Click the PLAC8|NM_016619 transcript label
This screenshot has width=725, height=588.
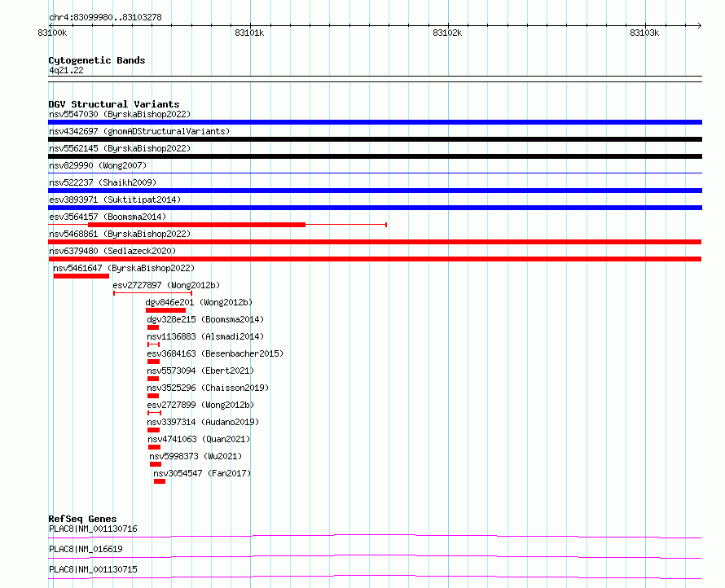pos(86,549)
